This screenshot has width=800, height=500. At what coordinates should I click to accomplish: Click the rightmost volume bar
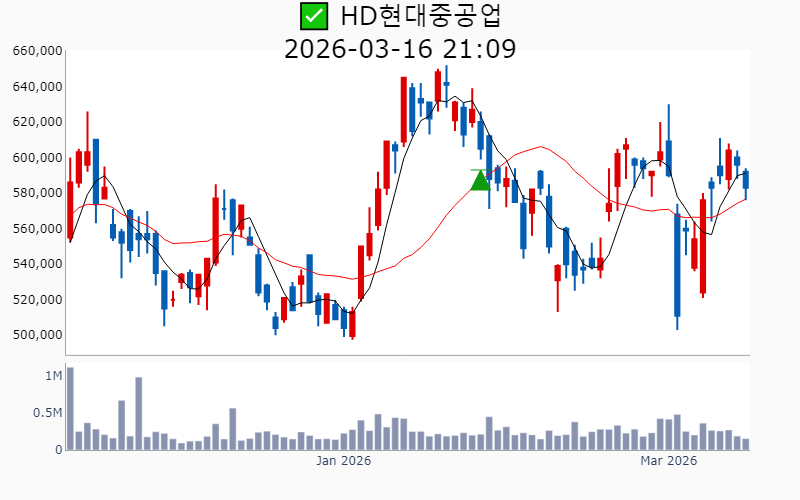745,444
